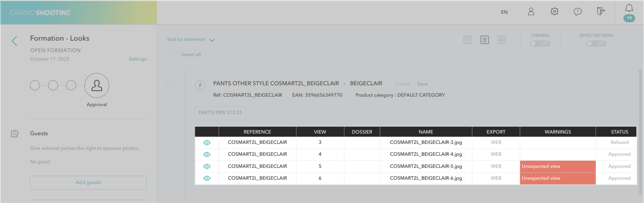Click the Approved status of view 5
Screen dimensions: 644x203
tap(620, 166)
